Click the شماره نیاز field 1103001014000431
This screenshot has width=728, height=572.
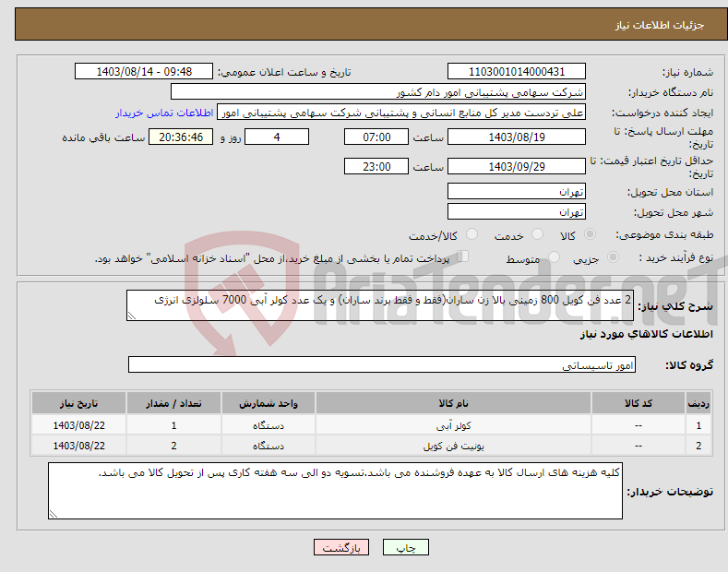click(517, 72)
